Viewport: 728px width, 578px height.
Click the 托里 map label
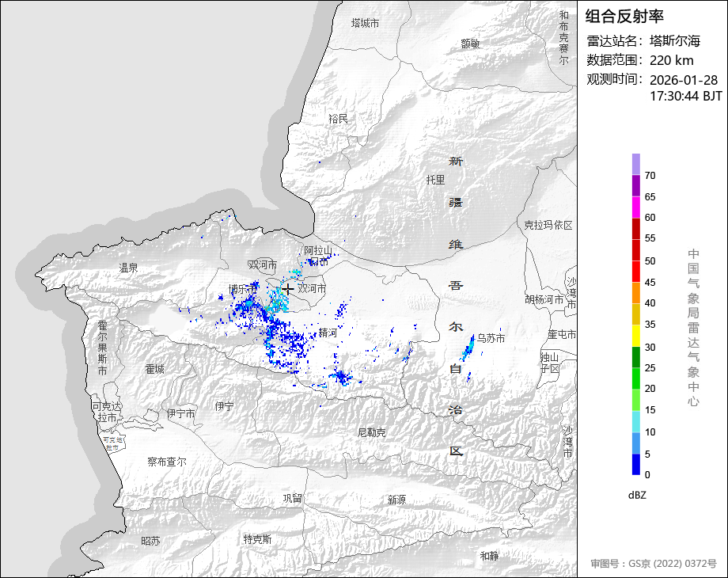pos(435,180)
